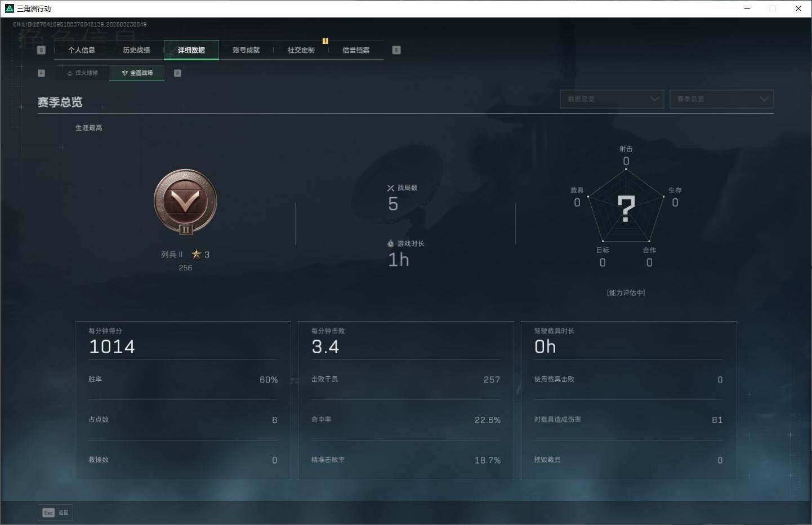Click the Esc 返回 back button
The height and width of the screenshot is (525, 812).
[55, 513]
